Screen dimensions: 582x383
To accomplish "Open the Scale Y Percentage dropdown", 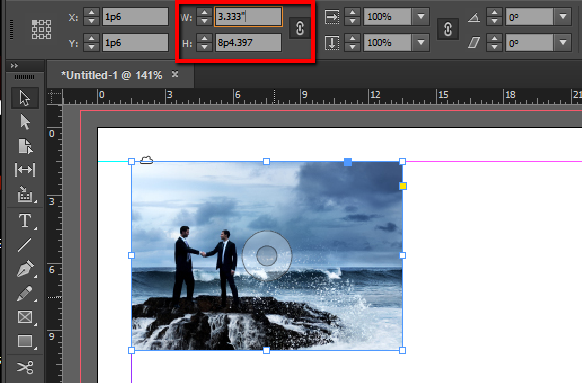I will 421,43.
